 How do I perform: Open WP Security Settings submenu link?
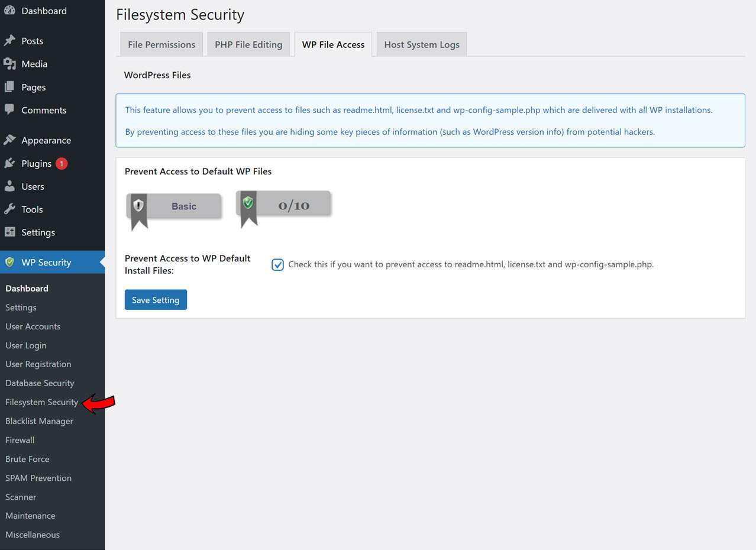pyautogui.click(x=21, y=308)
